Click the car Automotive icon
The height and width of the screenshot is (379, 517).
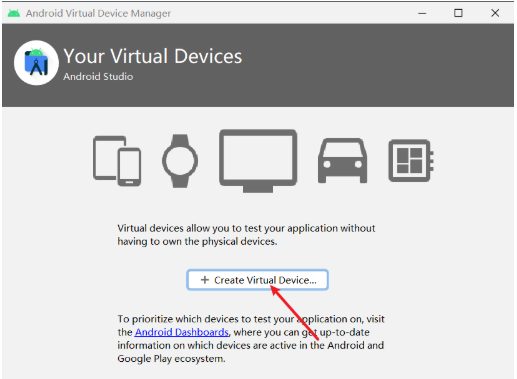point(343,161)
